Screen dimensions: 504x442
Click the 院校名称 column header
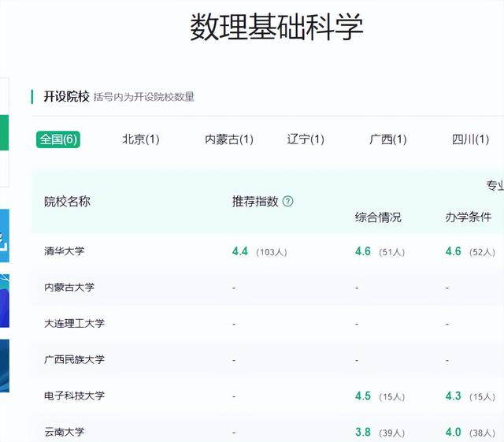click(x=67, y=202)
